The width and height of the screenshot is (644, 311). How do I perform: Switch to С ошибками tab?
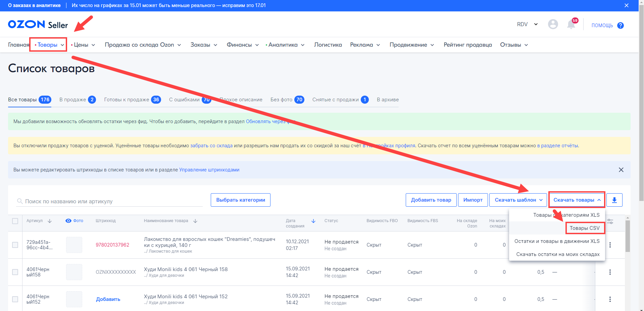190,100
